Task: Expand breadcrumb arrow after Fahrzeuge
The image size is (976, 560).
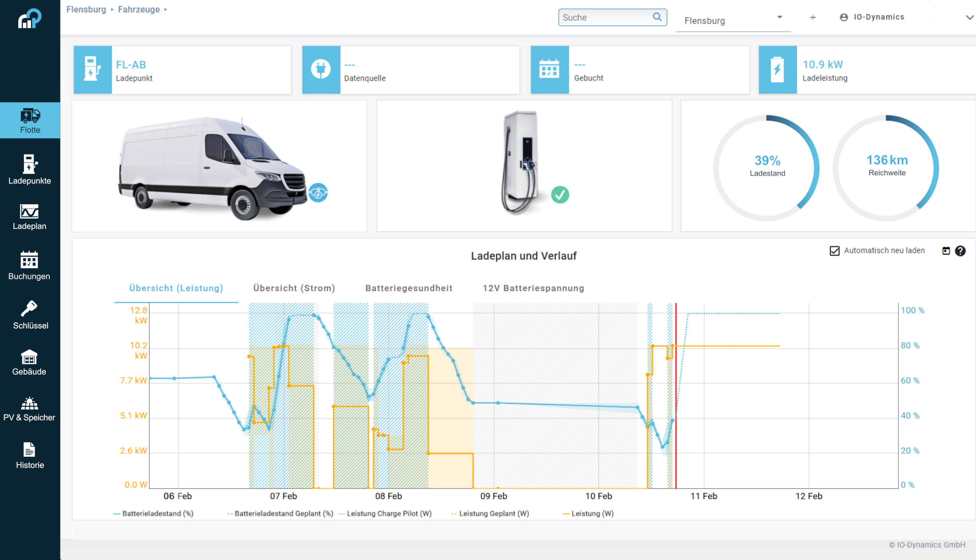Action: (165, 10)
